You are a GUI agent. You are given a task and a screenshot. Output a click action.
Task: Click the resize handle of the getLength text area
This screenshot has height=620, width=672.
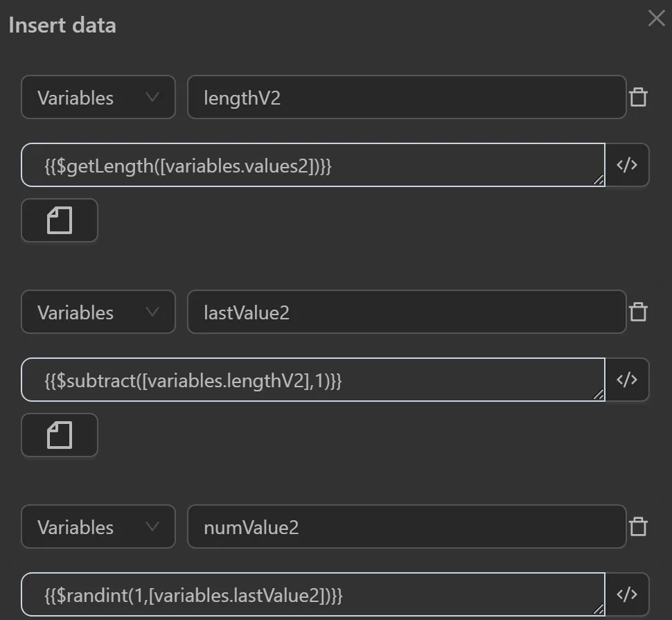pos(599,180)
